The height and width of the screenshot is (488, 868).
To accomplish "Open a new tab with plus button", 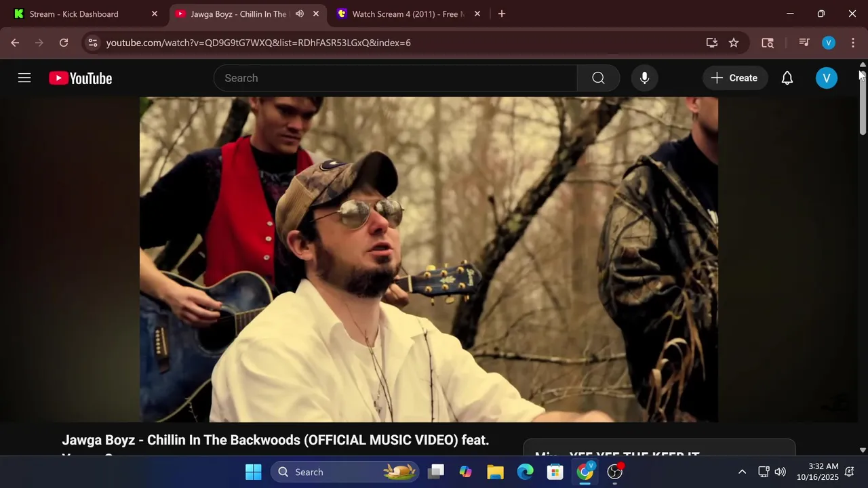I will (x=502, y=14).
